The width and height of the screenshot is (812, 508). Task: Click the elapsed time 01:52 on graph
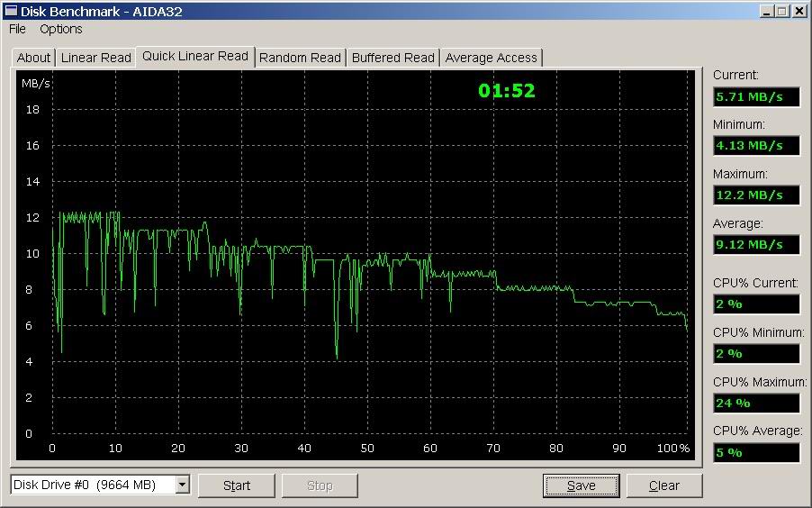507,91
